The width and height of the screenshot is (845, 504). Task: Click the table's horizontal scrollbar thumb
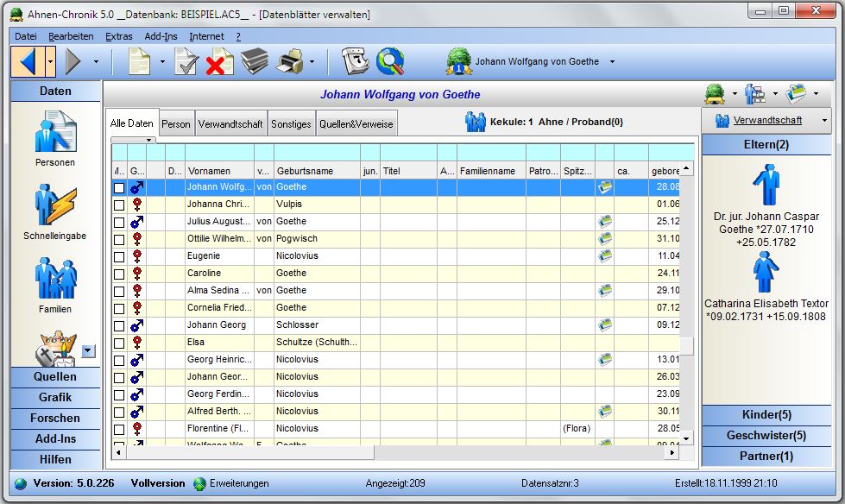pos(250,452)
